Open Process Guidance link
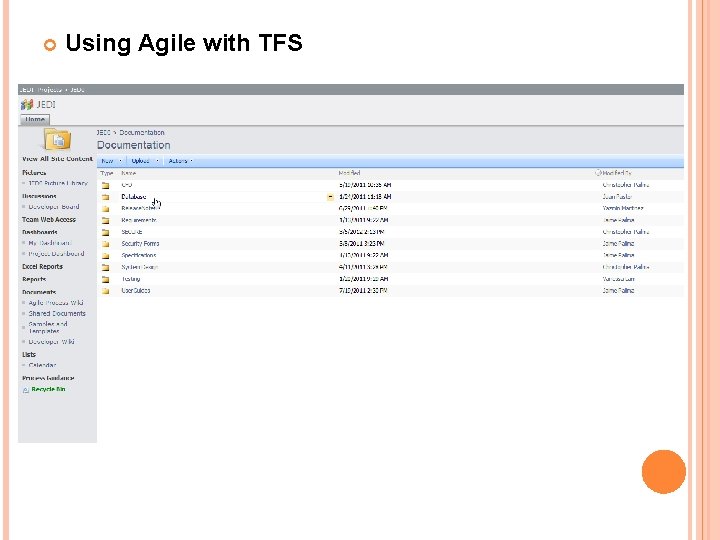Image resolution: width=720 pixels, height=540 pixels. (x=48, y=378)
